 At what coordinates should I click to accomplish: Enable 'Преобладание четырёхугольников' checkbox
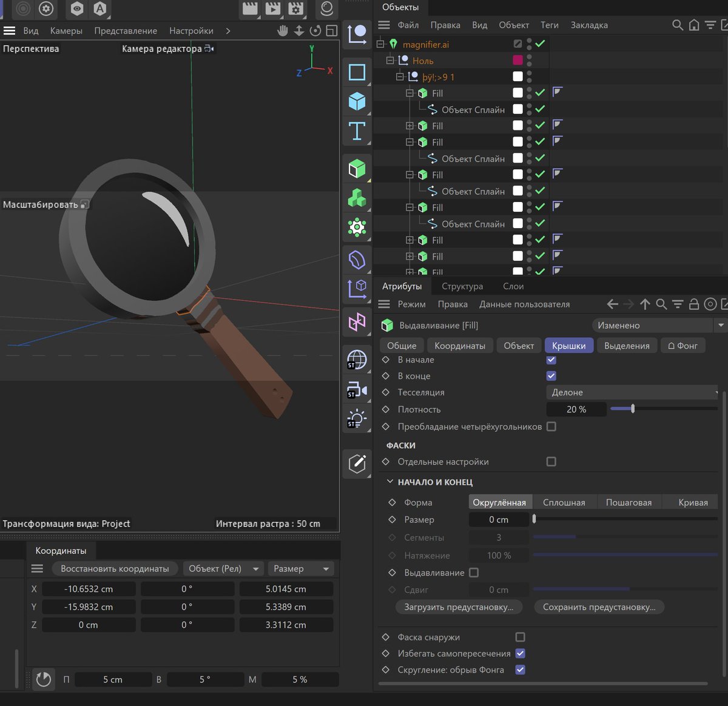point(551,426)
